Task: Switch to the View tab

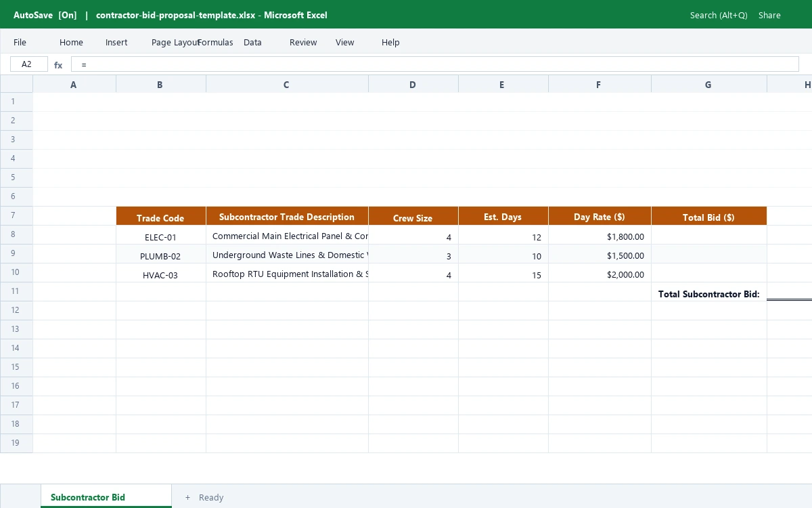Action: [x=344, y=42]
